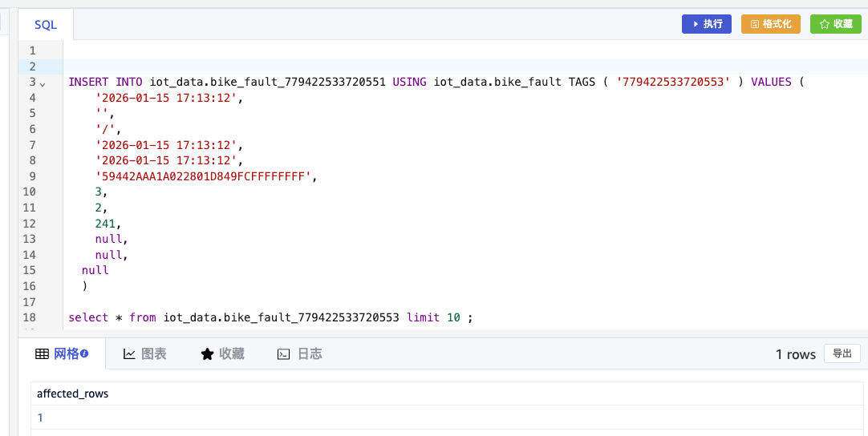Open the 收藏 star tab in results

pyautogui.click(x=222, y=353)
